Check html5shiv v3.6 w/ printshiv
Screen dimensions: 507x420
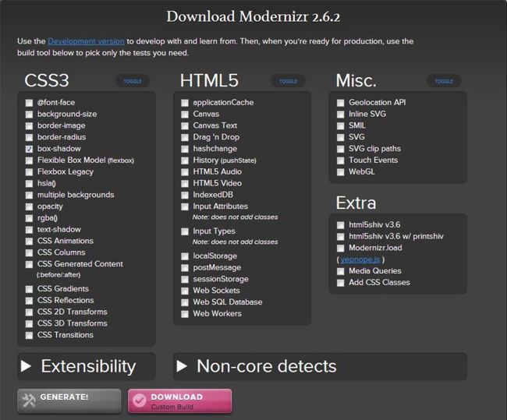click(x=341, y=236)
